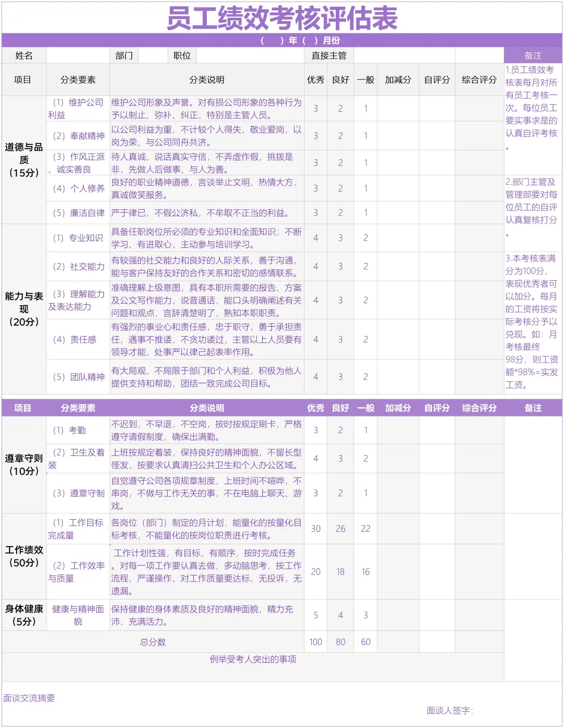Click the (3) 理解能力及表达能力 cell

click(78, 300)
